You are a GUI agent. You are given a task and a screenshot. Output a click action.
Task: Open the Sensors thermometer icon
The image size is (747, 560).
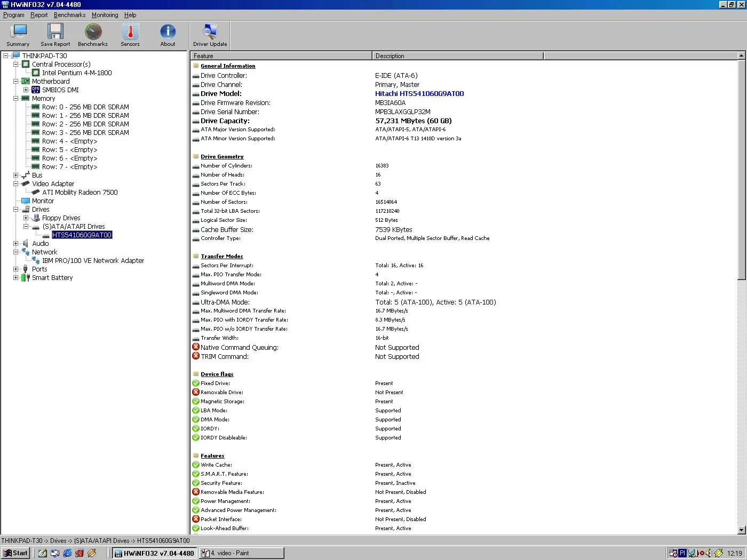(x=130, y=31)
